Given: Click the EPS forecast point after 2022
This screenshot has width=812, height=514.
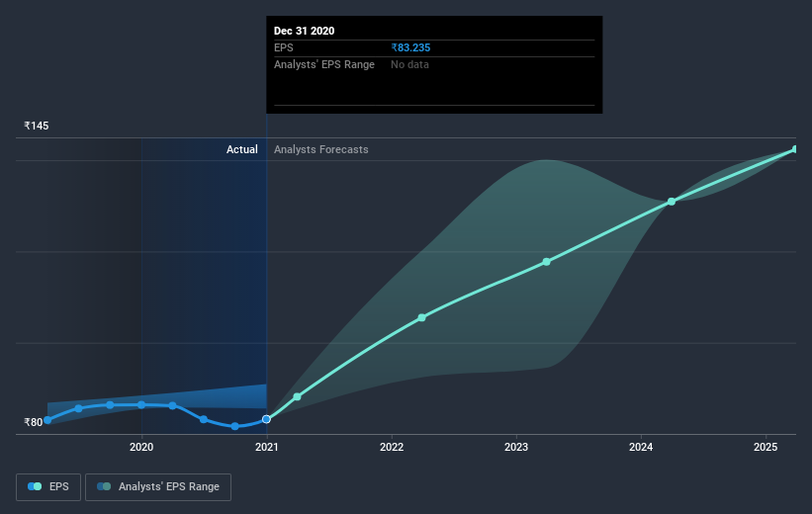Looking at the screenshot, I should (x=421, y=318).
